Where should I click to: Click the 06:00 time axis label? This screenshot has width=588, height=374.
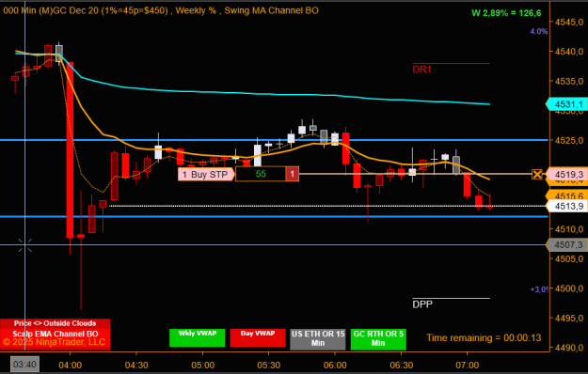click(335, 365)
